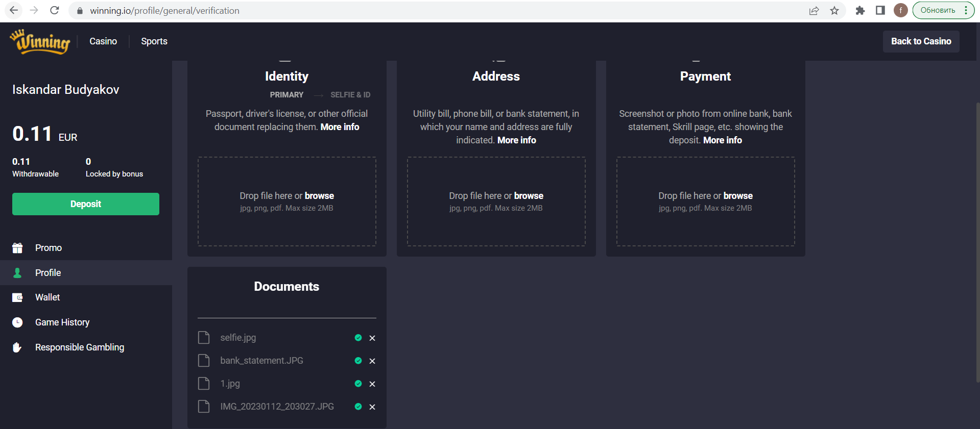Screen dimensions: 980x429
Task: Open More info link under Identity
Action: tap(340, 127)
